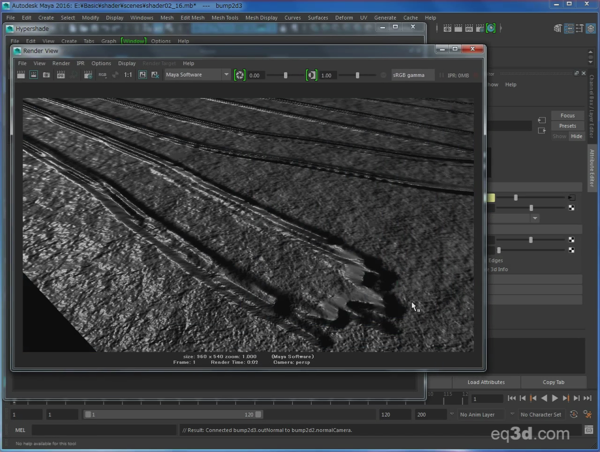Click the 1:1 real size icon
600x452 pixels.
128,75
